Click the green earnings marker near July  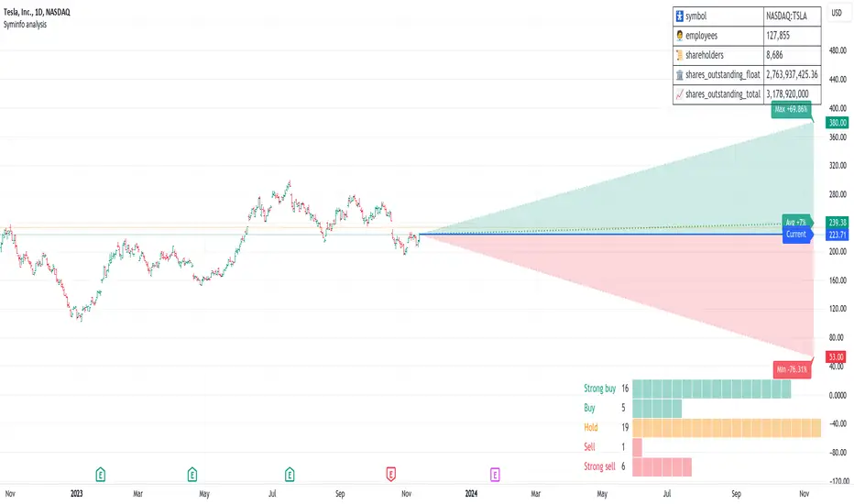[x=290, y=474]
